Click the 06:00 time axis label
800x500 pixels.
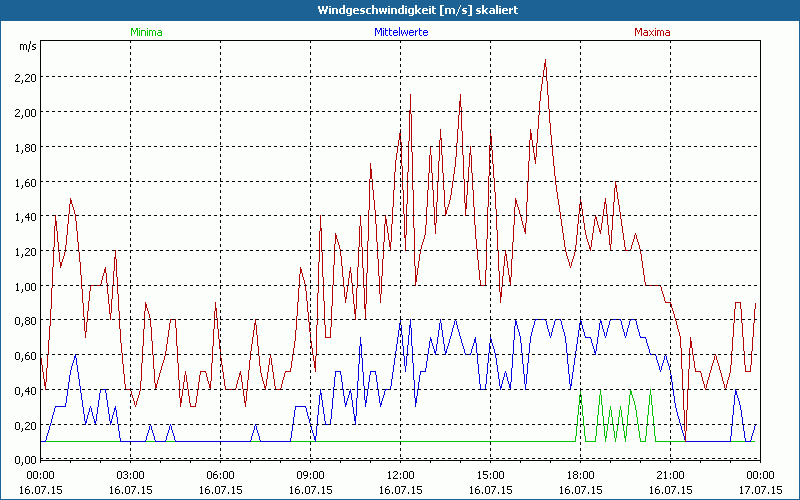click(x=220, y=475)
